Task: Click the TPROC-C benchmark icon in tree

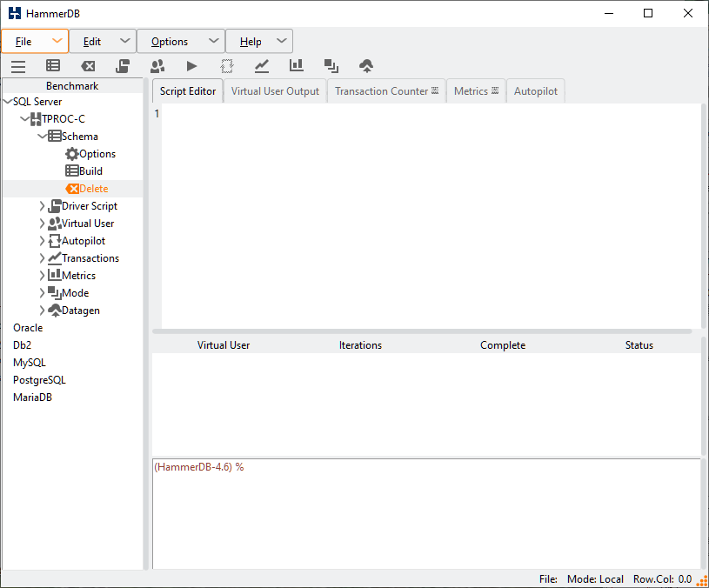Action: click(36, 119)
